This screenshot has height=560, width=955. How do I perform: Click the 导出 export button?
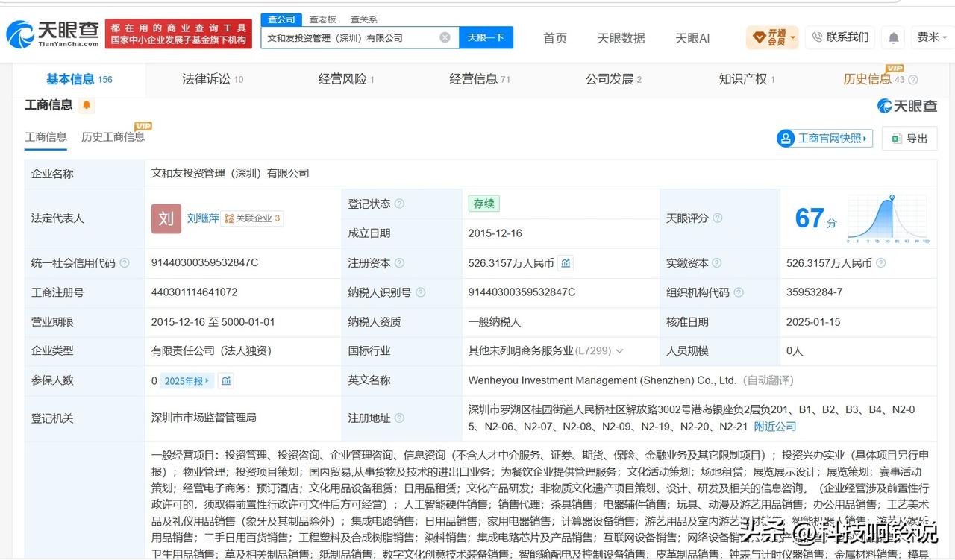pos(909,139)
